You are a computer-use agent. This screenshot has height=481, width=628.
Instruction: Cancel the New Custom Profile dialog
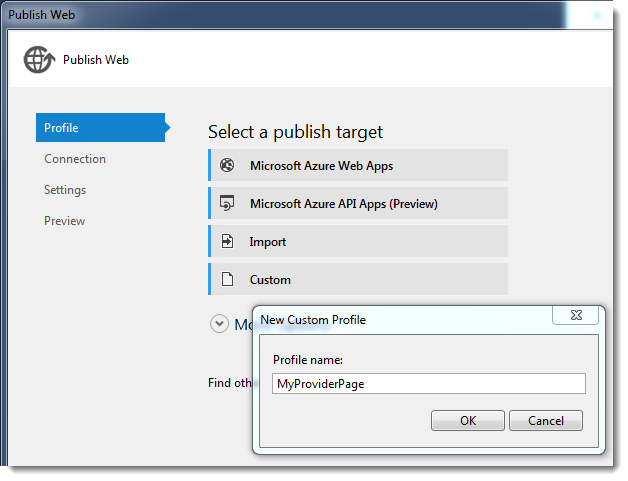(x=546, y=421)
